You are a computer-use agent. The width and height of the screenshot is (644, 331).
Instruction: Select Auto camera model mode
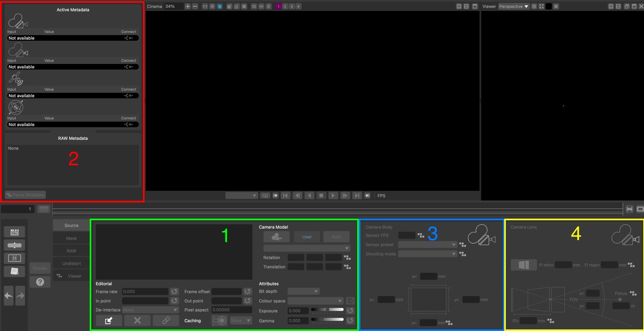coord(337,237)
